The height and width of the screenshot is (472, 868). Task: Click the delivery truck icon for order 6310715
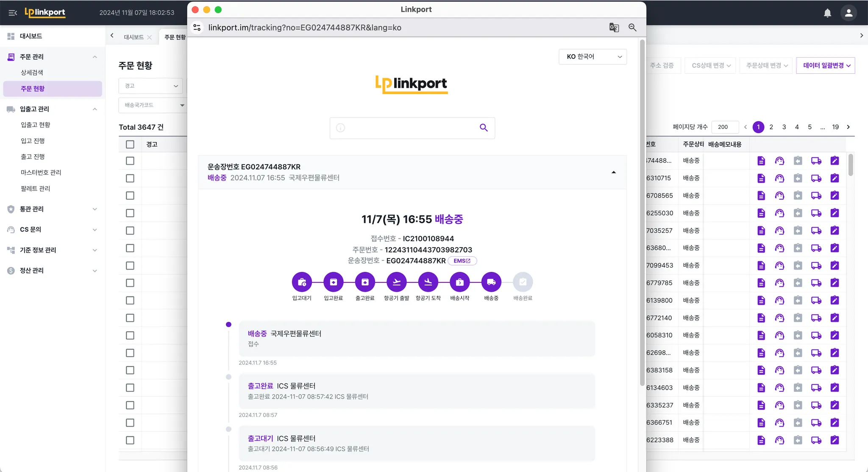click(816, 178)
